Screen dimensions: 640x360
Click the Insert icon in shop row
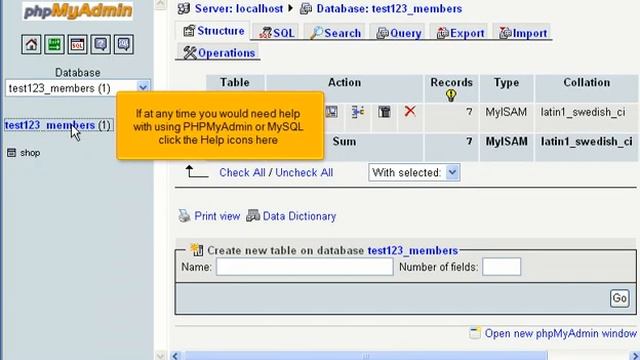(358, 111)
